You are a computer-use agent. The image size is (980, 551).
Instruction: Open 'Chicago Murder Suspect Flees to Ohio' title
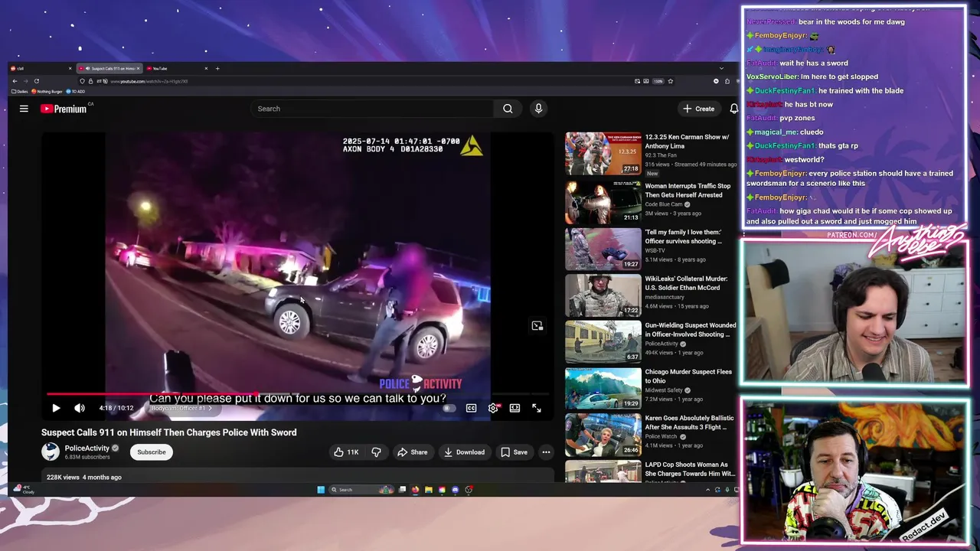pyautogui.click(x=688, y=376)
